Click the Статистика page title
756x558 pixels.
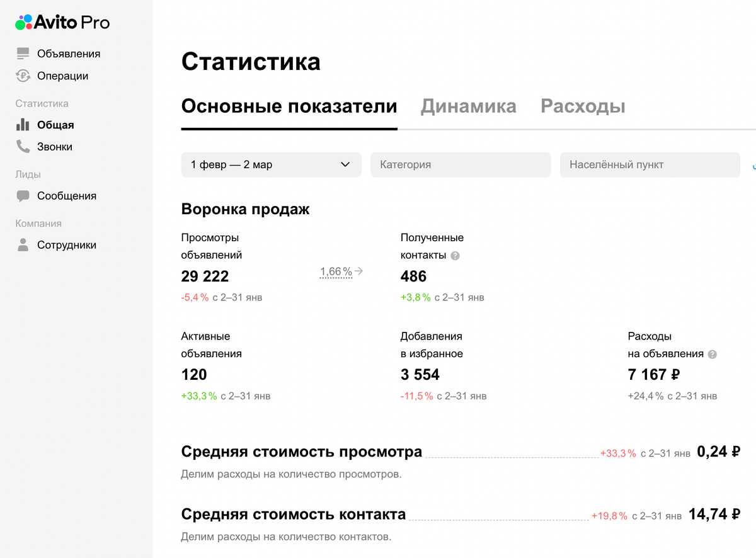click(x=251, y=62)
